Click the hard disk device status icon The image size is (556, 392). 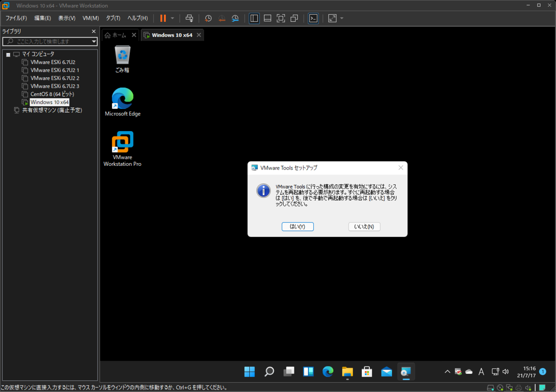point(491,388)
